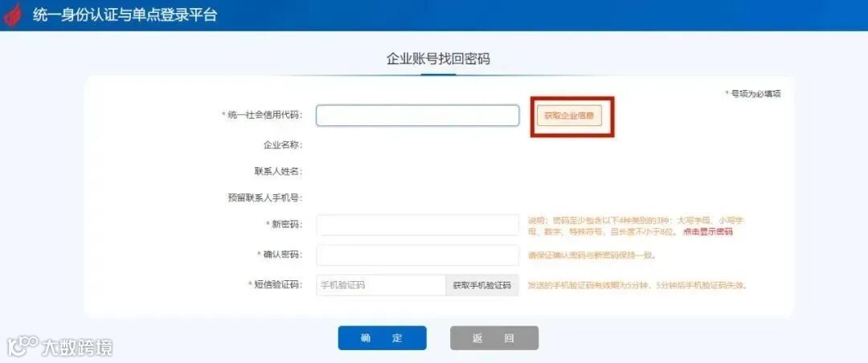
Task: Click the 短信验证码 field label
Action: click(275, 285)
